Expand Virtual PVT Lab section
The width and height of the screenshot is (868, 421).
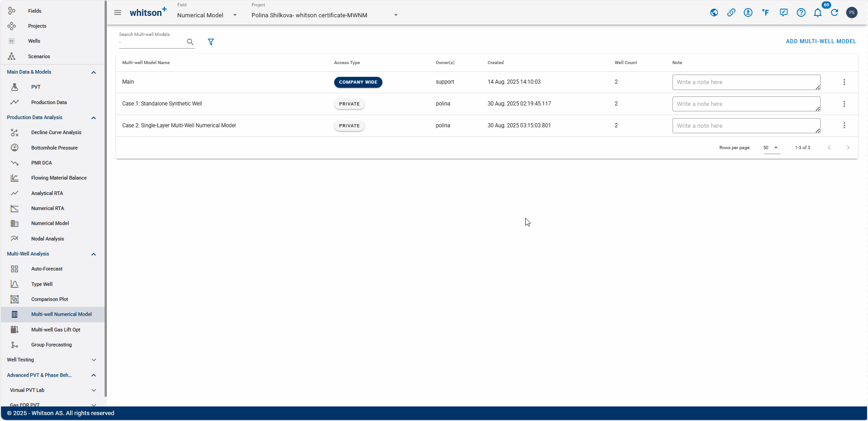[x=94, y=391]
